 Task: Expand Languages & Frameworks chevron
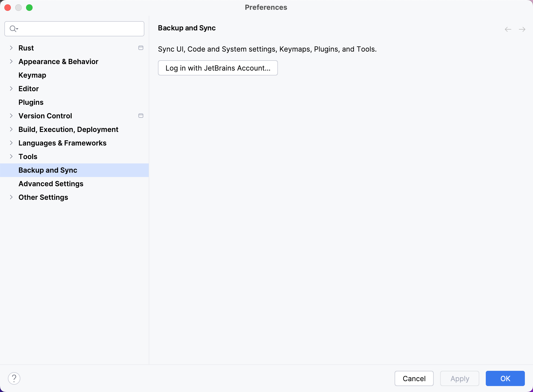[11, 143]
